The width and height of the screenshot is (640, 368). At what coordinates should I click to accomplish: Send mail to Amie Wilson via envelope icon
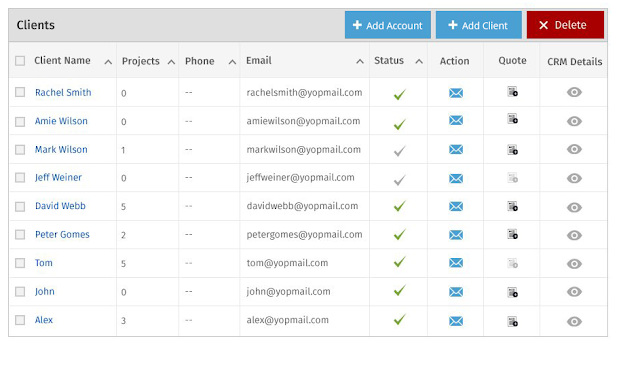pos(456,120)
